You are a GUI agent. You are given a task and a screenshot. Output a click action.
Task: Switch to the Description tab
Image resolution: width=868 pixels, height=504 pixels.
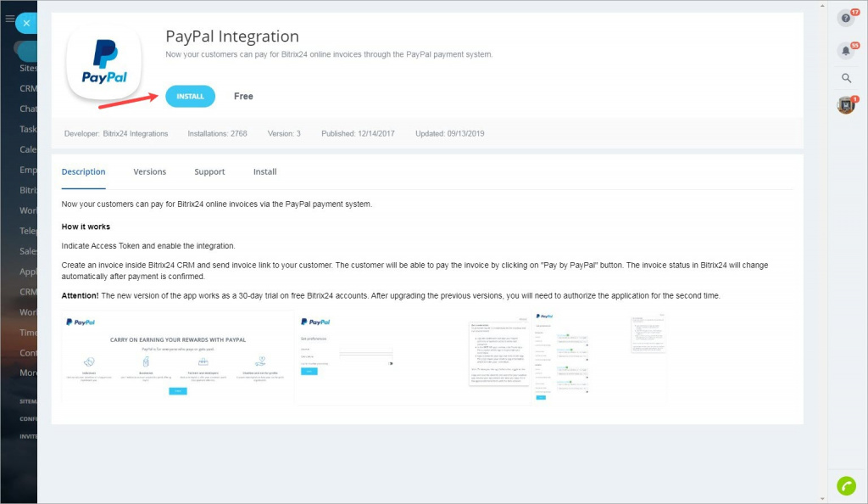[x=84, y=171]
